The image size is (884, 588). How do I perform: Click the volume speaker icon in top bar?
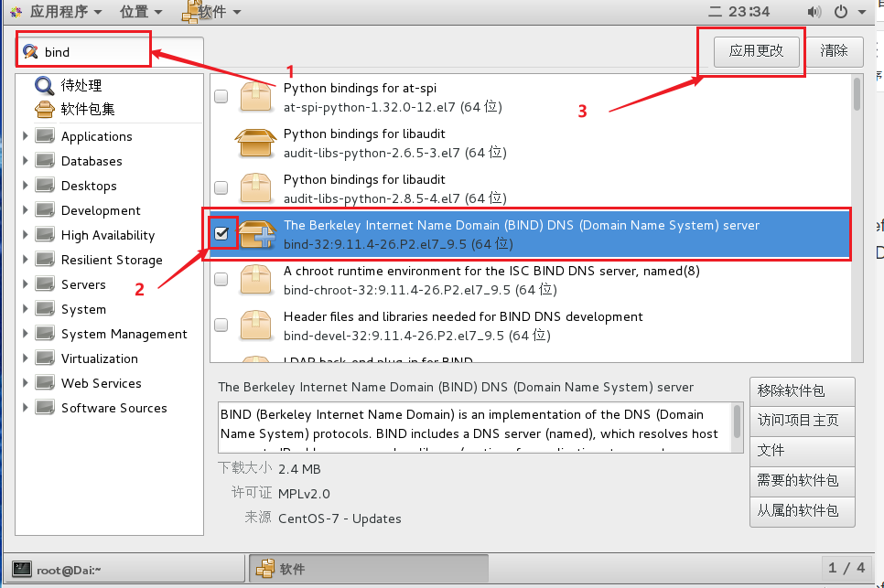pos(814,12)
